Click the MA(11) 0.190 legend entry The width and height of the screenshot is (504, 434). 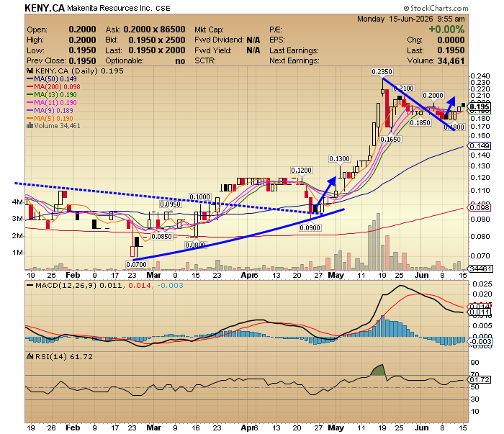[x=52, y=102]
